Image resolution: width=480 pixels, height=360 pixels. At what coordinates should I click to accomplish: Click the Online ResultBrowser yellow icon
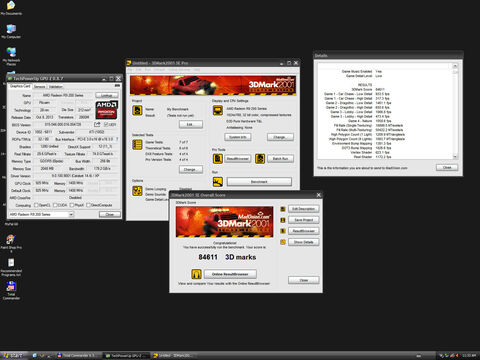(x=197, y=274)
